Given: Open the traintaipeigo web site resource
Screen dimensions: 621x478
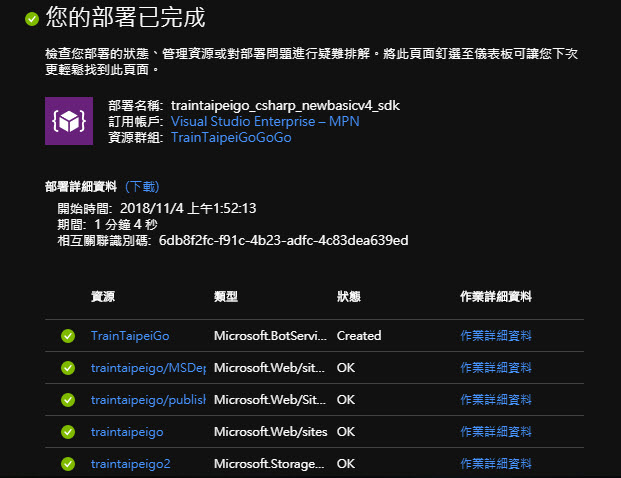Looking at the screenshot, I should [x=127, y=432].
